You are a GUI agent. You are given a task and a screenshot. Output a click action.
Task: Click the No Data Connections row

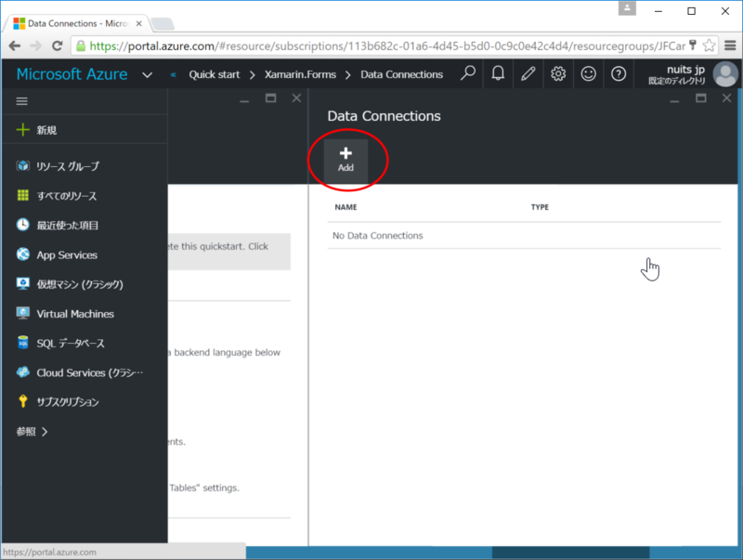tap(524, 236)
